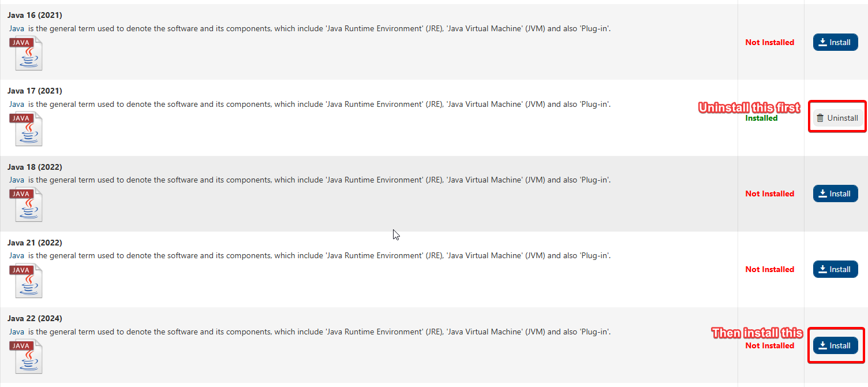Open the Java link in Java 16 description
The height and width of the screenshot is (387, 868).
(x=17, y=29)
